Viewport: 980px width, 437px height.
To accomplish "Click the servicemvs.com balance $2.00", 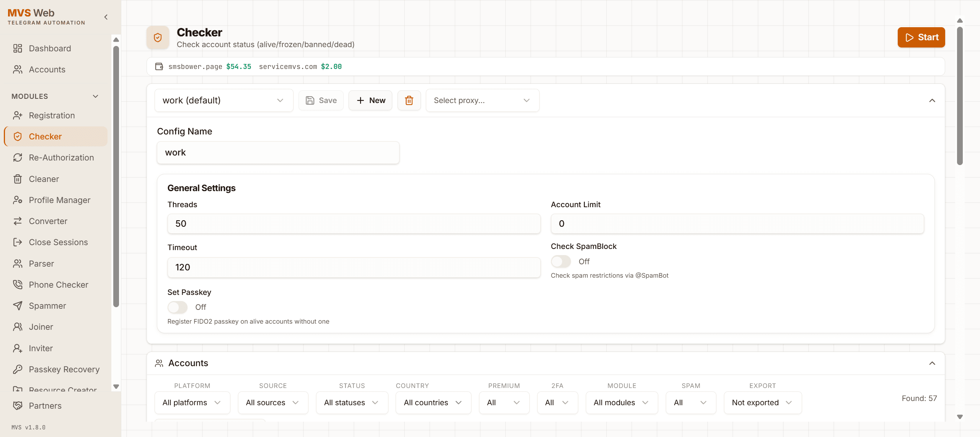I will coord(300,67).
